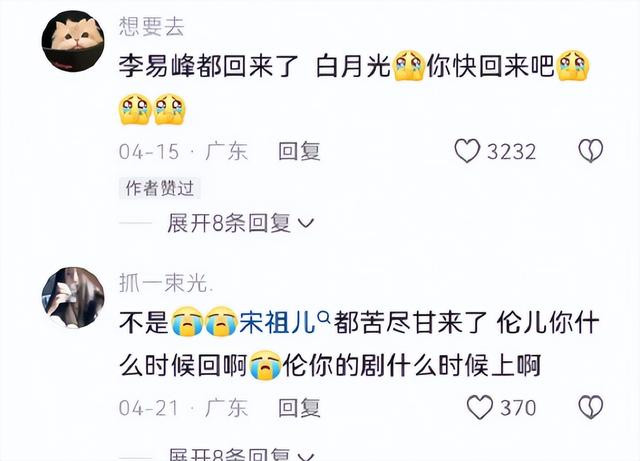Select the comment text 伦你的剧什么时候上啊
This screenshot has width=640, height=461.
[x=412, y=365]
